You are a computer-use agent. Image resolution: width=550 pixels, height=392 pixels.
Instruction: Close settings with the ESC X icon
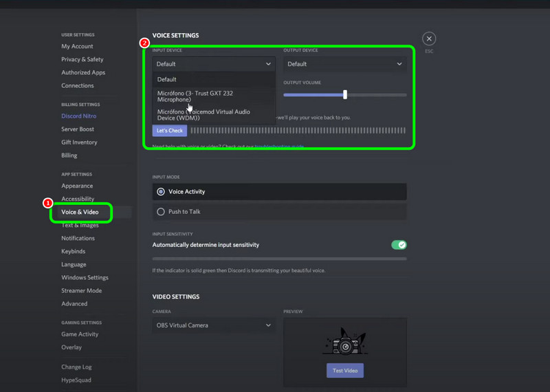click(429, 39)
